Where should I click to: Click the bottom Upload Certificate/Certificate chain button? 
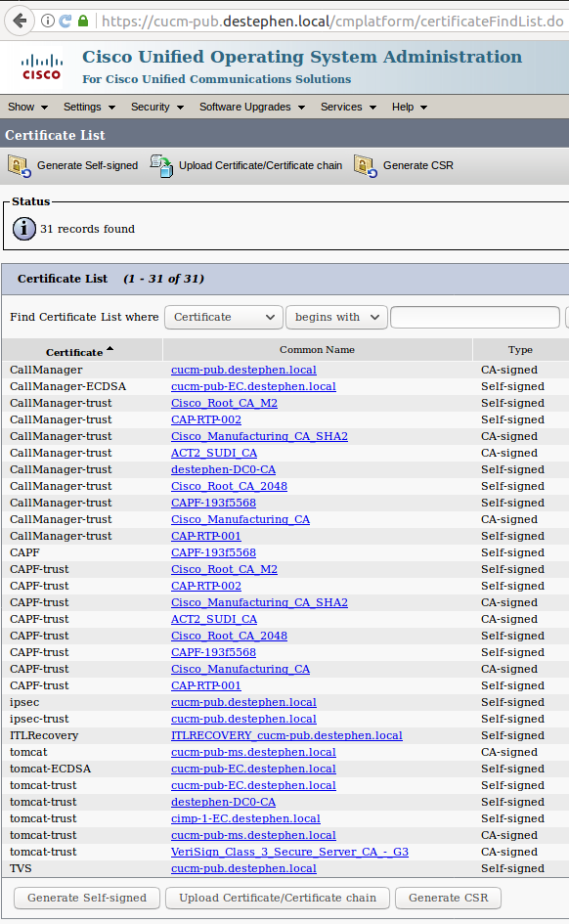[278, 898]
